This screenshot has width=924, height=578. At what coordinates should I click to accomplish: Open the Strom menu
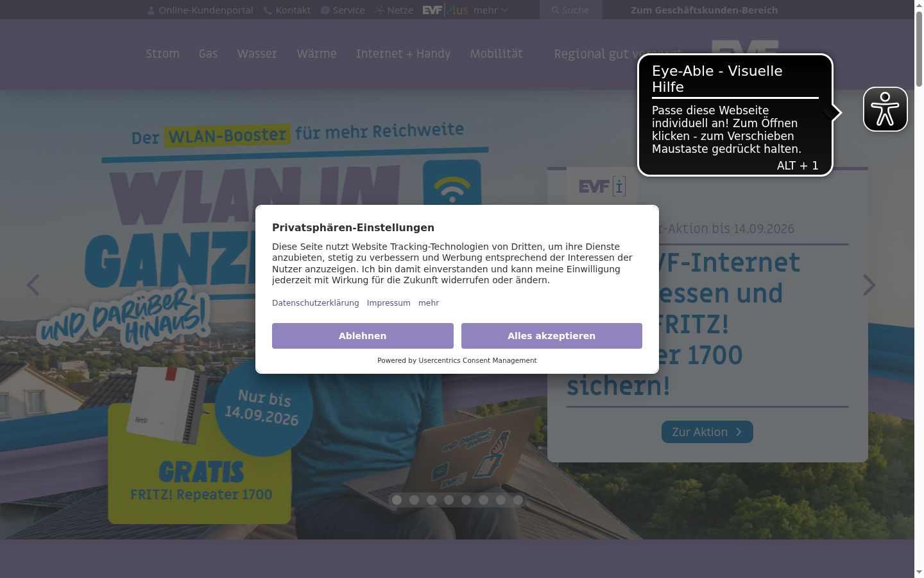tap(162, 54)
